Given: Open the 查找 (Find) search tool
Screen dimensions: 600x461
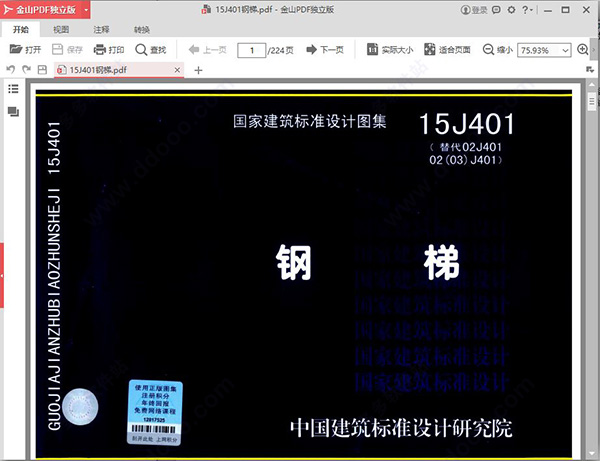Looking at the screenshot, I should click(151, 50).
